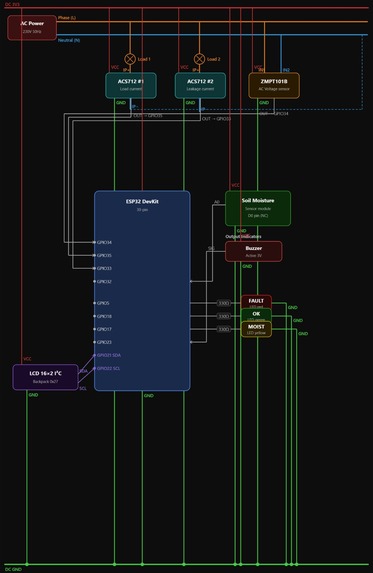Click the GND label below ACS712 #1
373x573 pixels.
pos(121,103)
